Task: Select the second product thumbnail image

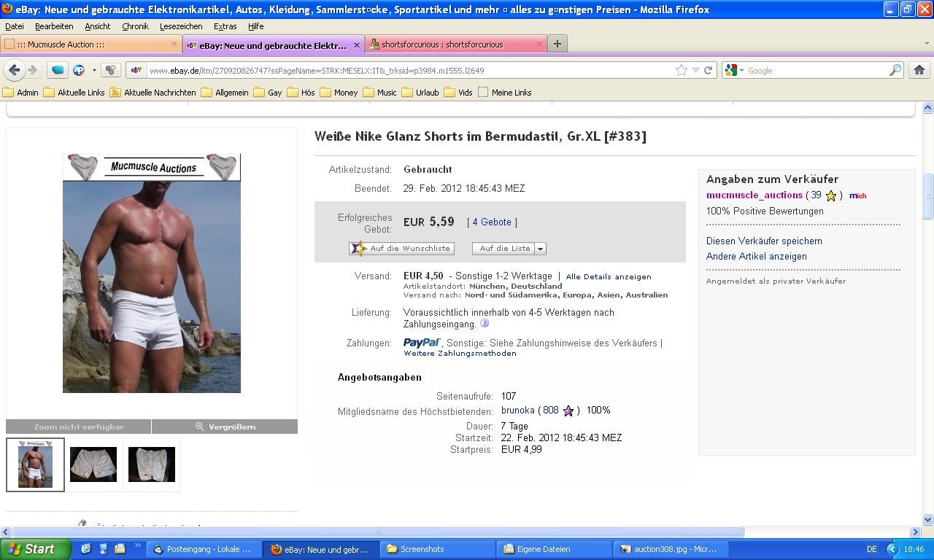Action: click(93, 464)
